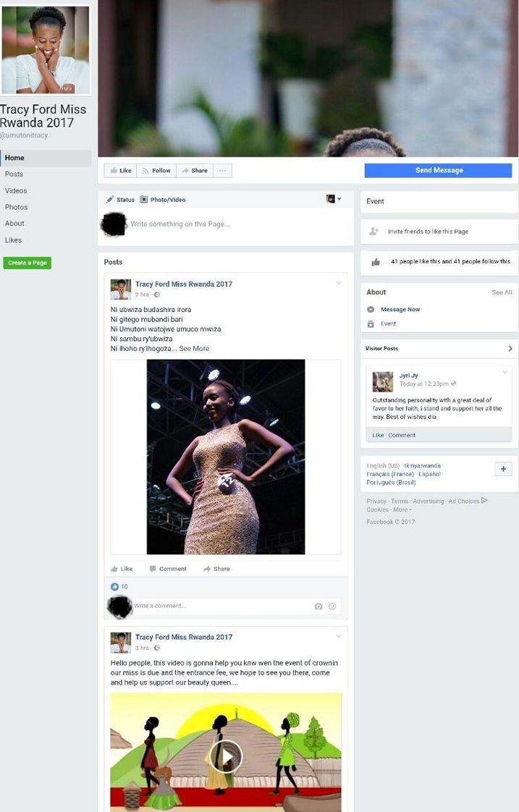Open the Ad Choices footer link
The image size is (519, 812).
(x=468, y=502)
